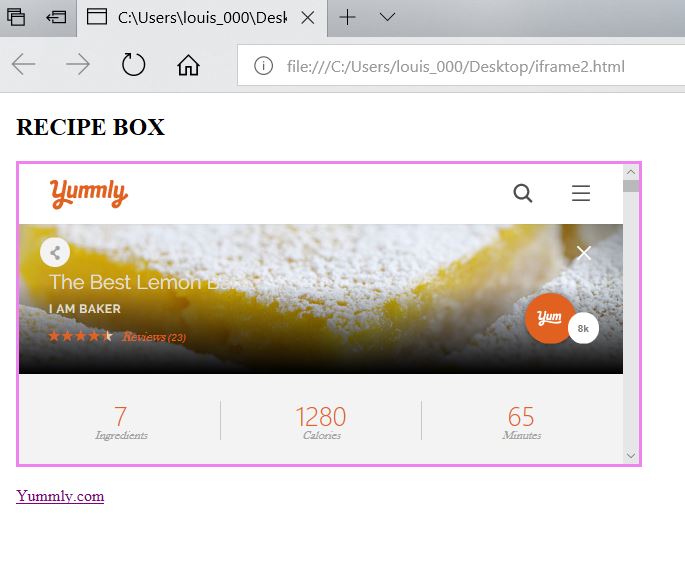Open the Yummly search icon

pos(523,193)
